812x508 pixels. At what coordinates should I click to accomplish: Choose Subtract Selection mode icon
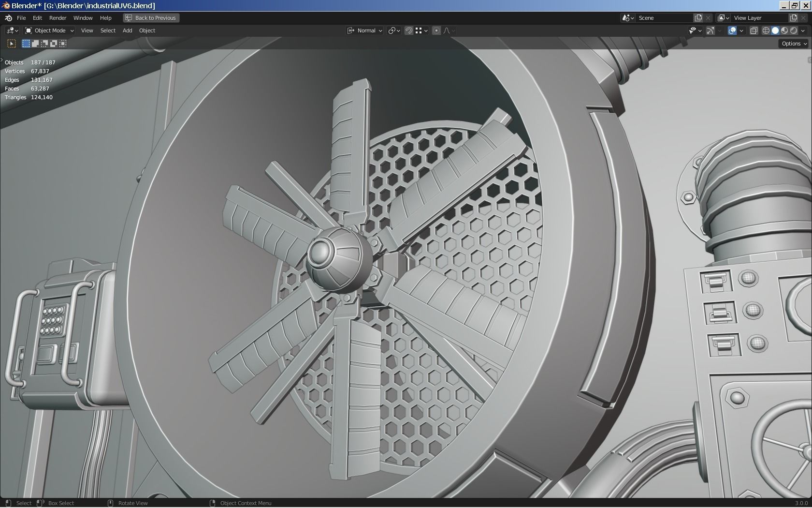[x=44, y=44]
